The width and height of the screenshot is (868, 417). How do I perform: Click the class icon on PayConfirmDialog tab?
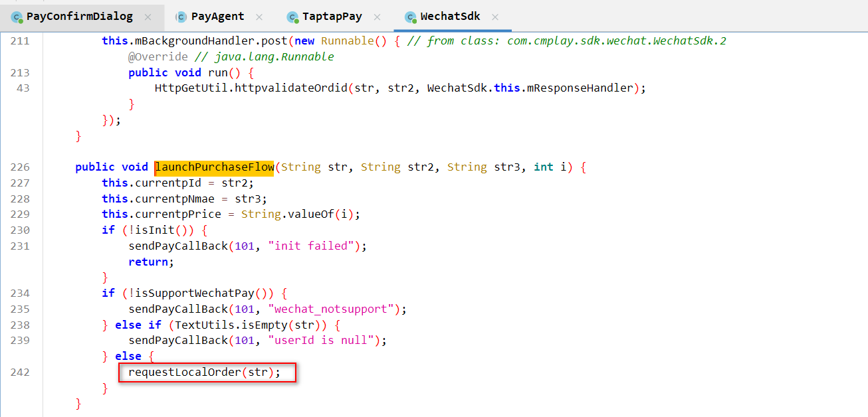coord(17,17)
